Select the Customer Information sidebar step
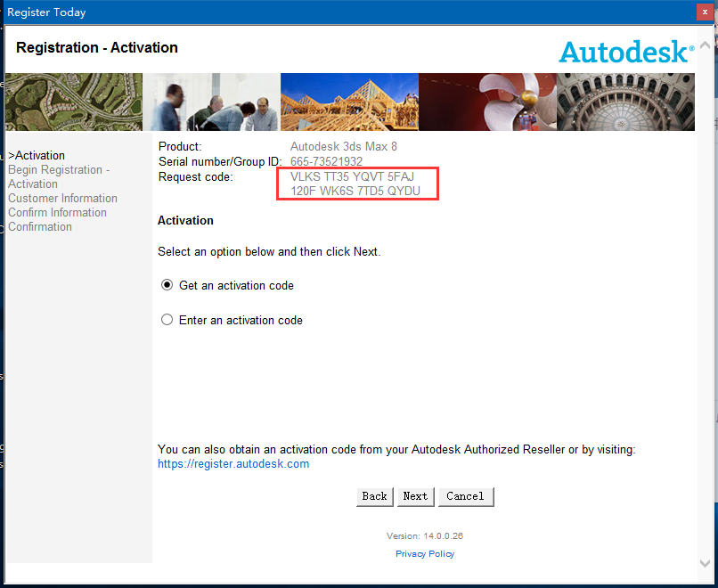This screenshot has height=588, width=718. [x=62, y=199]
